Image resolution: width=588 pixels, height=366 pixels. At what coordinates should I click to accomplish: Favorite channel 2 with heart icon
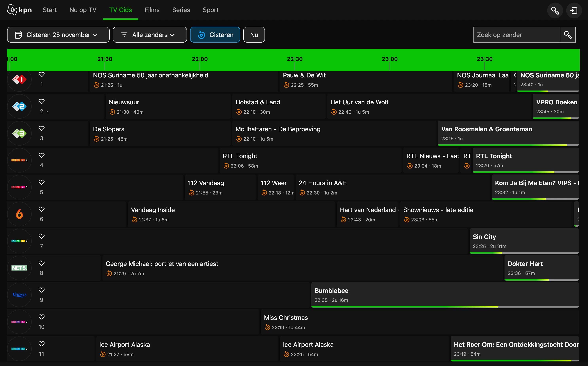tap(42, 101)
